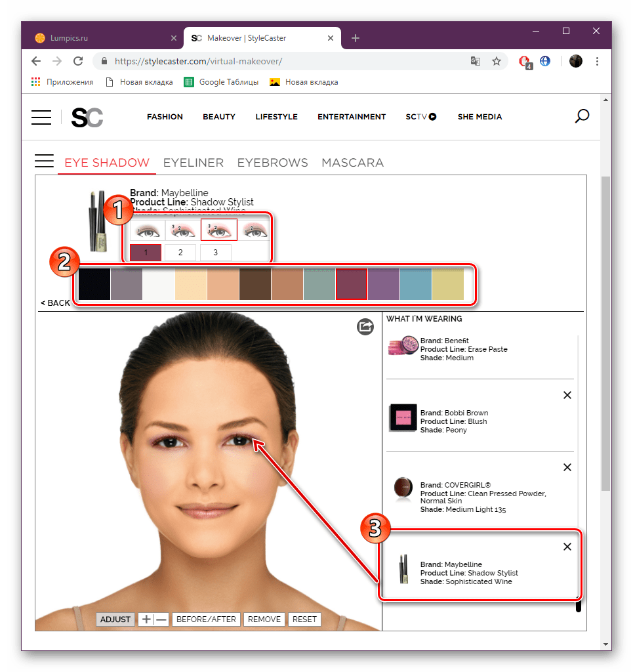
Task: Open the red extension icon with badge 4
Action: pos(525,62)
